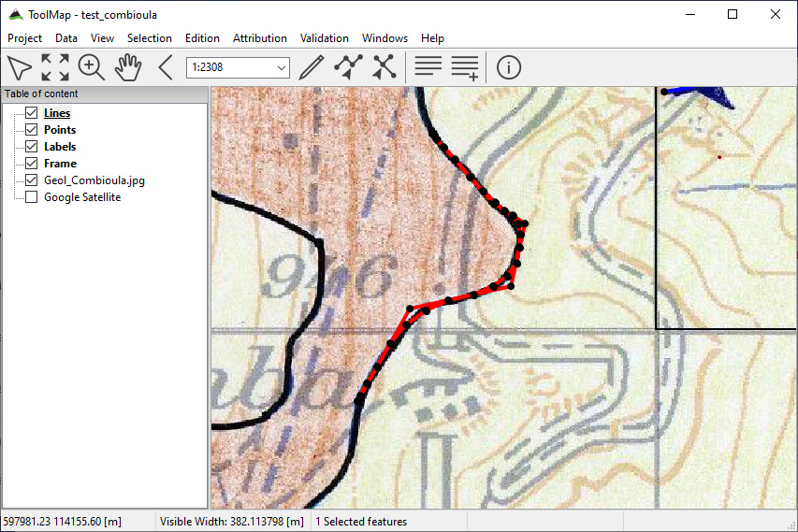This screenshot has width=798, height=532.
Task: Open the Edition menu
Action: tap(202, 38)
